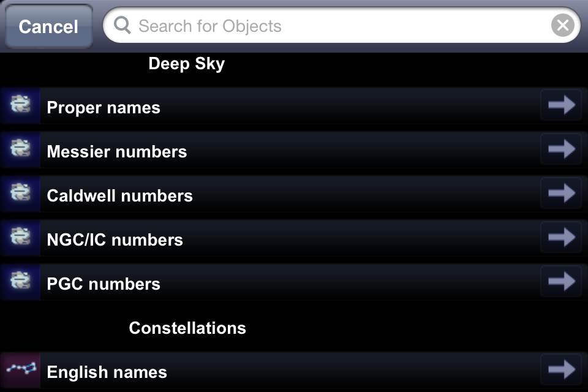Open NGC/IC numbers using its arrow

(x=561, y=238)
